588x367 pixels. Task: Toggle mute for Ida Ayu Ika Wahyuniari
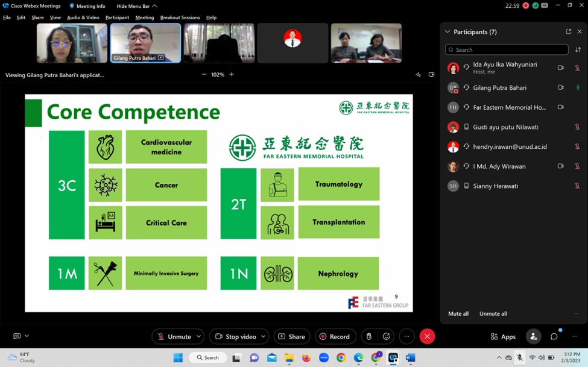(x=577, y=68)
